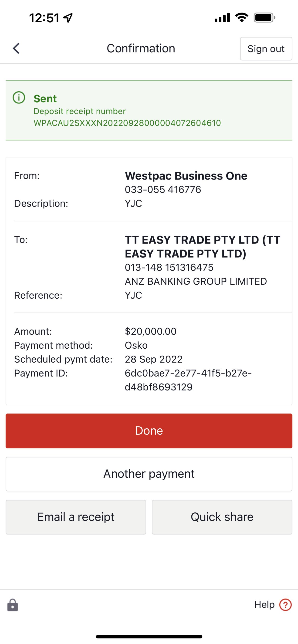Viewport: 298px width, 644px height.
Task: Select the deposit receipt number text
Action: 127,123
